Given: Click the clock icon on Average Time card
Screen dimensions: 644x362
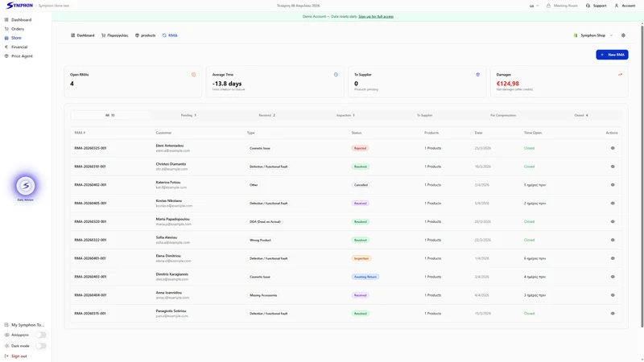Looking at the screenshot, I should click(x=336, y=75).
